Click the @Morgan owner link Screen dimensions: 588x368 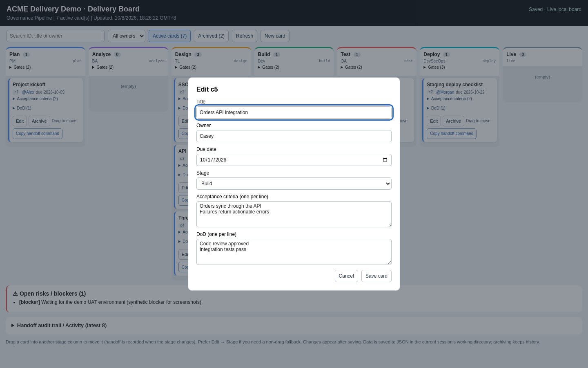pos(445,92)
